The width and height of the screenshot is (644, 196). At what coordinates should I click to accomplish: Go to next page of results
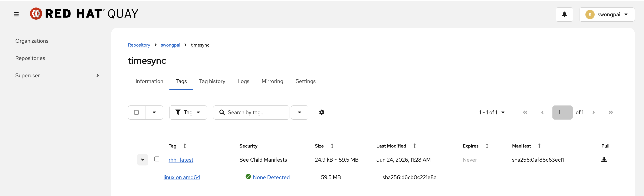point(593,112)
